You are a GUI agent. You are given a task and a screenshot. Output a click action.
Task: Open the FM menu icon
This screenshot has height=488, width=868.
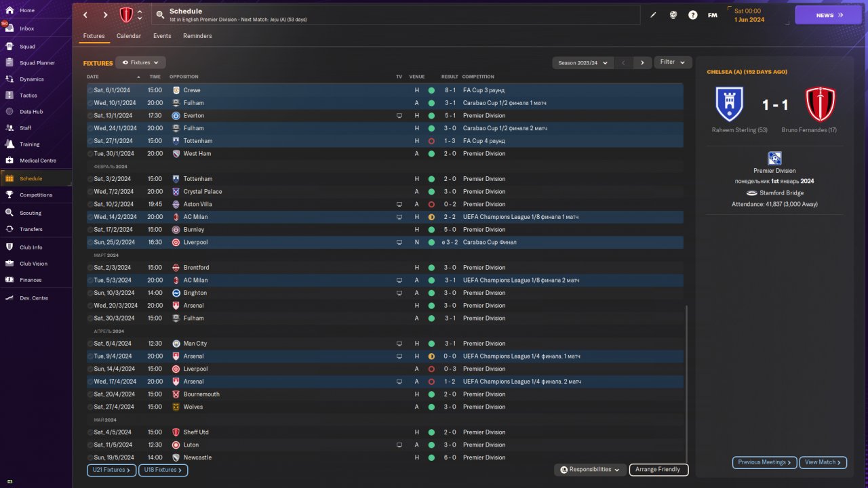(x=713, y=15)
